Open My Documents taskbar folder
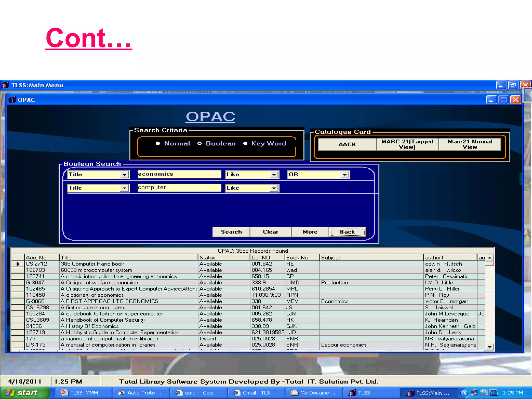Screen dimensions: 532x399 point(313,393)
